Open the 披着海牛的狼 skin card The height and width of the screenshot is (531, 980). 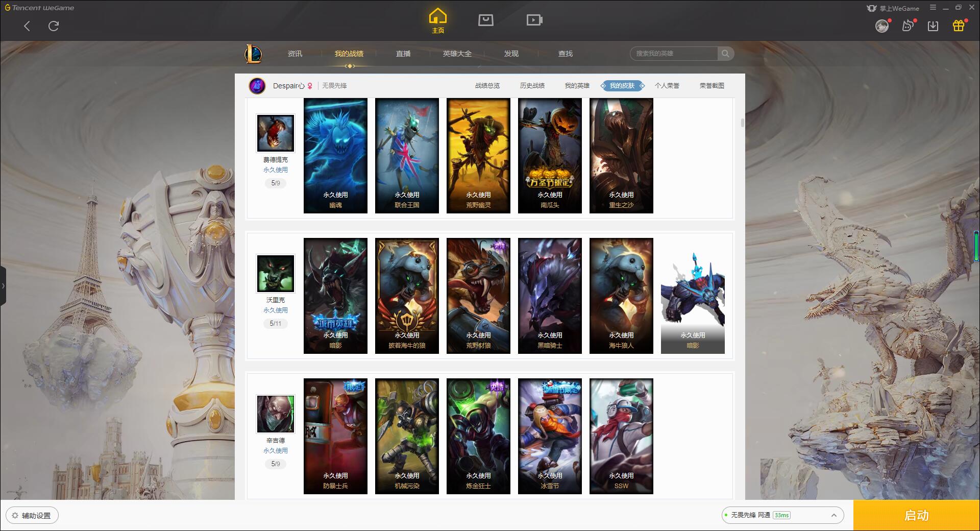407,296
